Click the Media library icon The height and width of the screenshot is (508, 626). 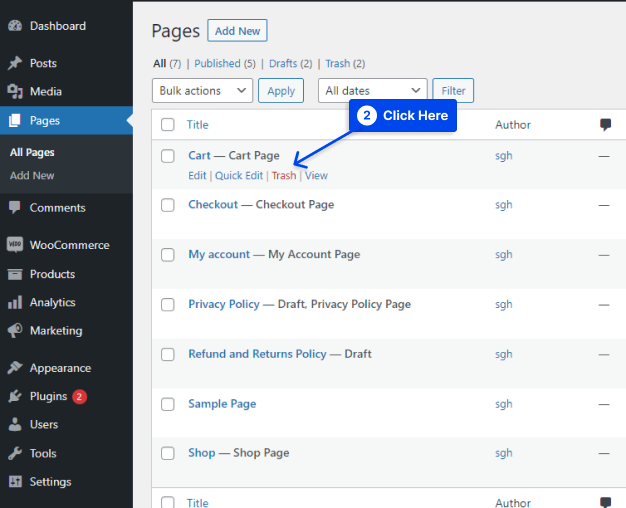(15, 92)
